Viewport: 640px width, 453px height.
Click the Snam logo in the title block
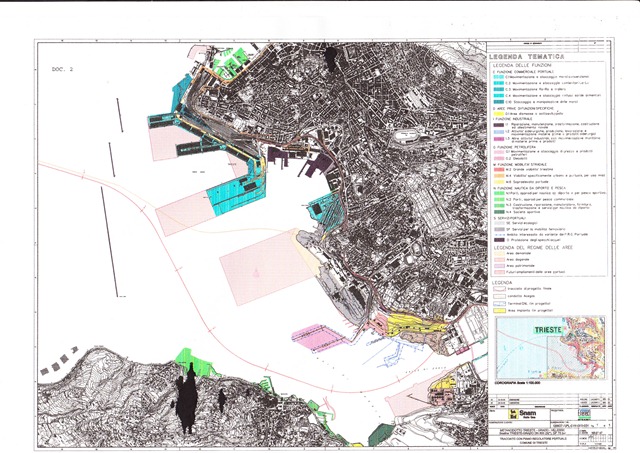tap(527, 411)
